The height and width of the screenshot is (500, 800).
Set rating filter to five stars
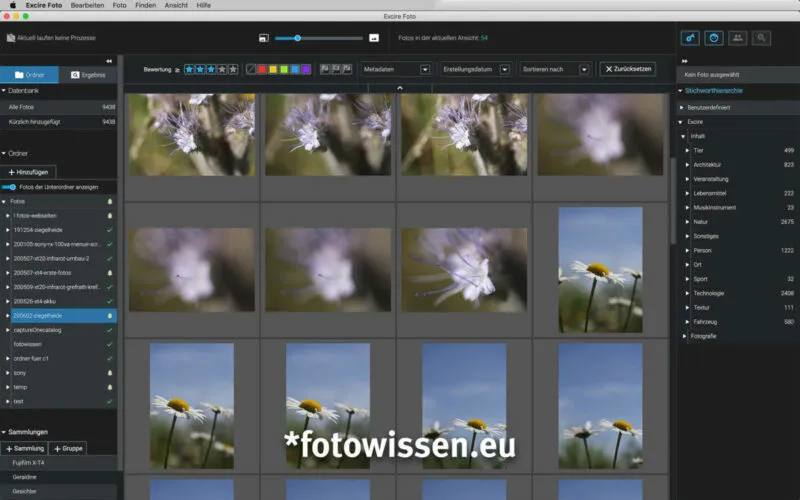coord(233,69)
